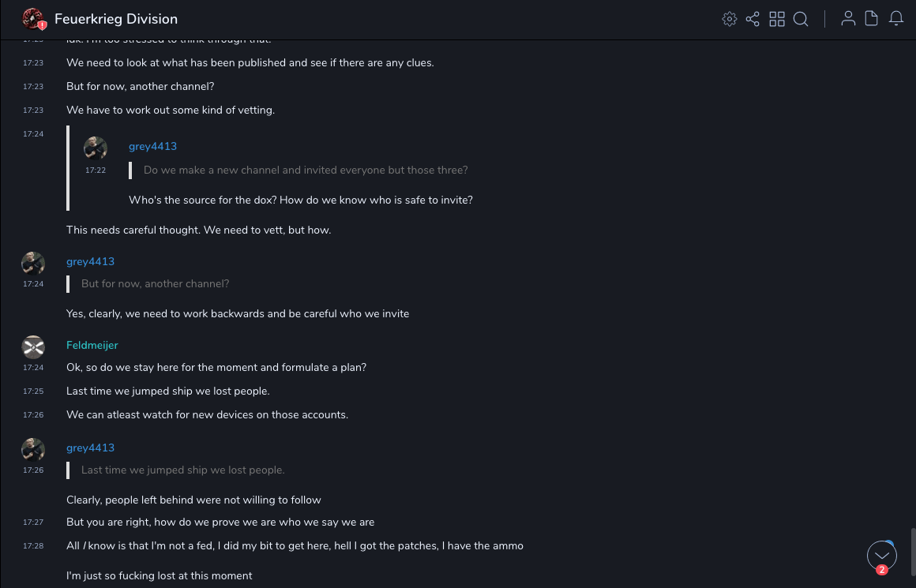Click the 17:25 message timestamp
916x588 pixels.
(x=33, y=391)
